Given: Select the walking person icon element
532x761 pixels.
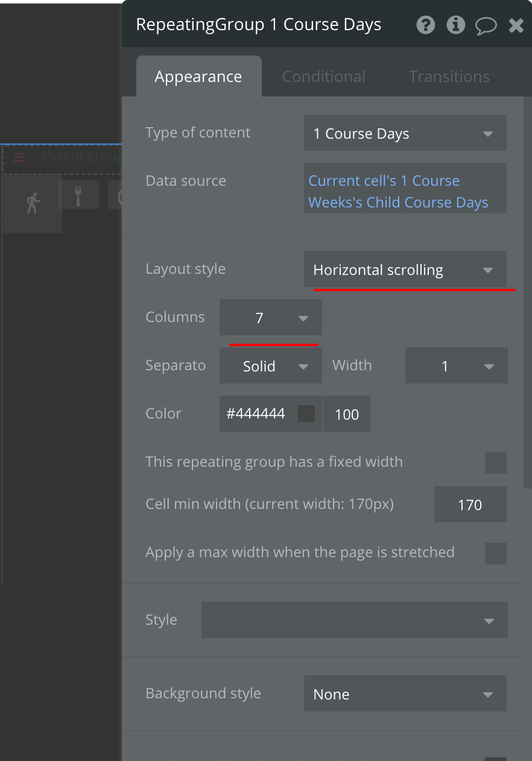Looking at the screenshot, I should pos(33,204).
